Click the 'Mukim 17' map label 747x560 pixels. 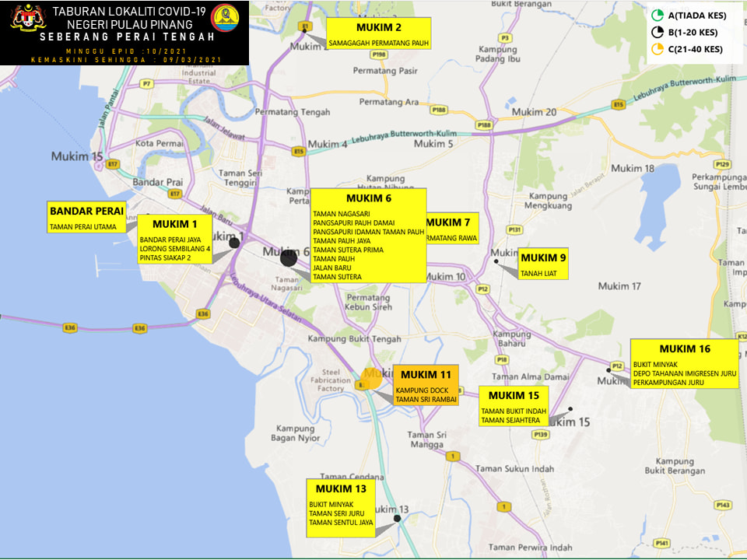(619, 286)
